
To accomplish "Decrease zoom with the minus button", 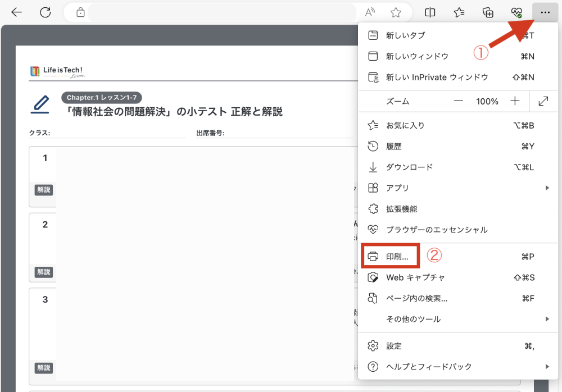I will tap(459, 102).
